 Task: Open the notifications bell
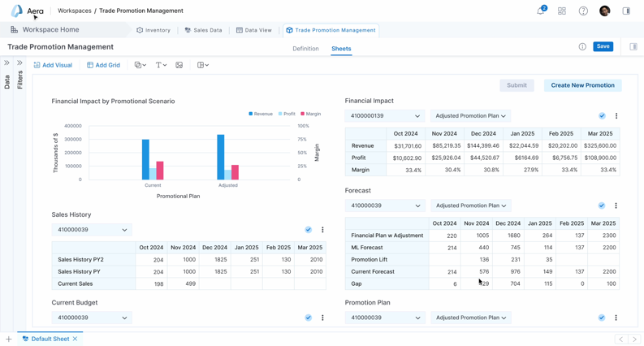[x=540, y=11]
